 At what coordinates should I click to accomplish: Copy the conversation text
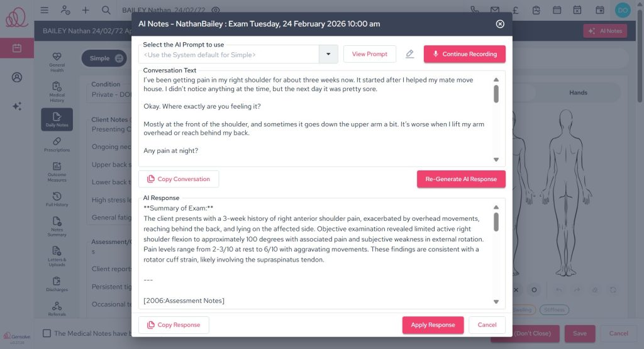(179, 179)
